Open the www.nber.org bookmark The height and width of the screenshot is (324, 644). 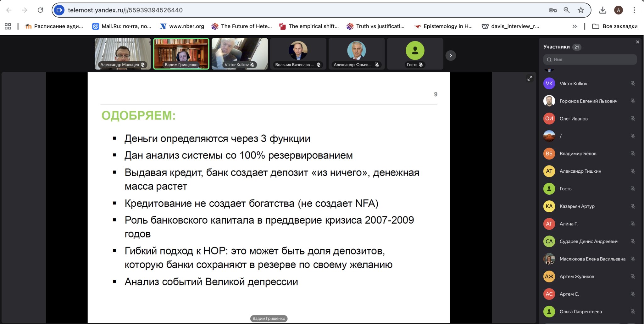point(182,26)
